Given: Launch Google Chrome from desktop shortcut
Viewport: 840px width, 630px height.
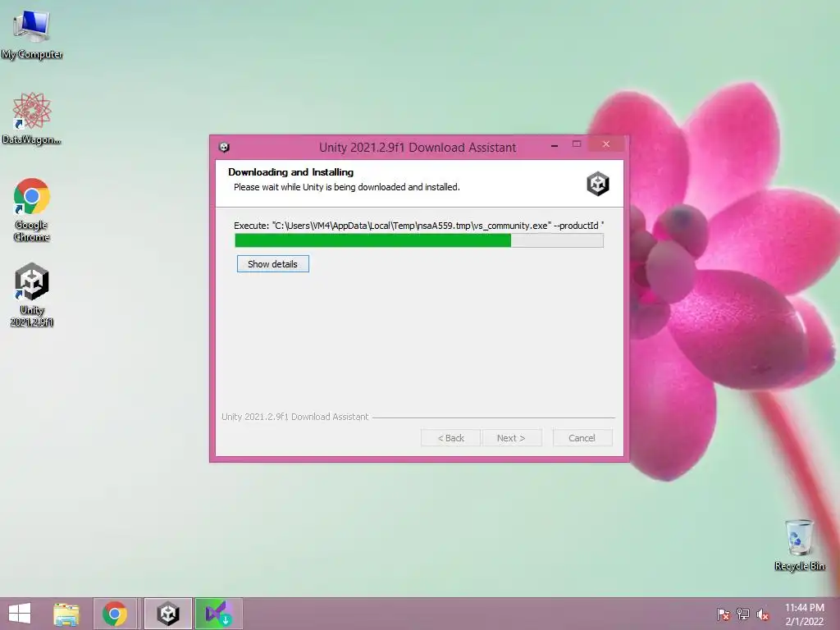Looking at the screenshot, I should point(32,210).
